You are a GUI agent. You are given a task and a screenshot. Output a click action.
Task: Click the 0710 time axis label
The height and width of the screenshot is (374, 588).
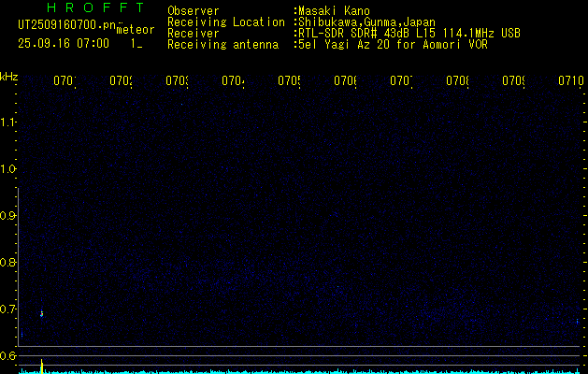click(571, 80)
